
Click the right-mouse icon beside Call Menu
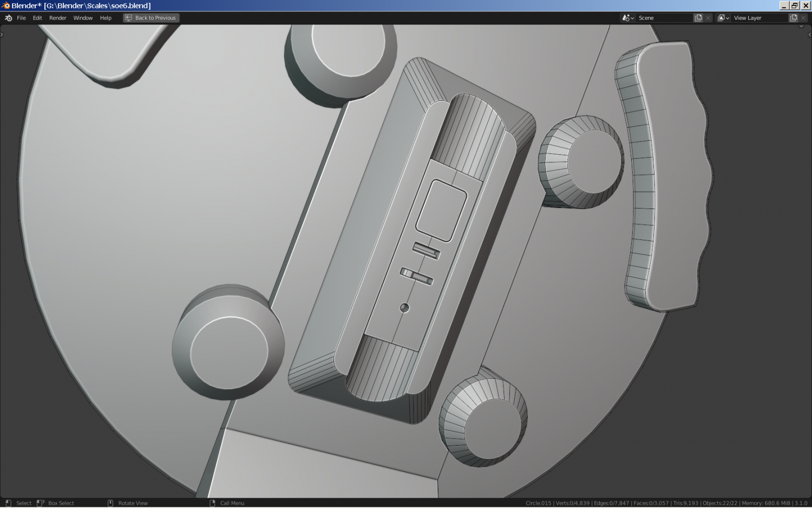pyautogui.click(x=213, y=503)
